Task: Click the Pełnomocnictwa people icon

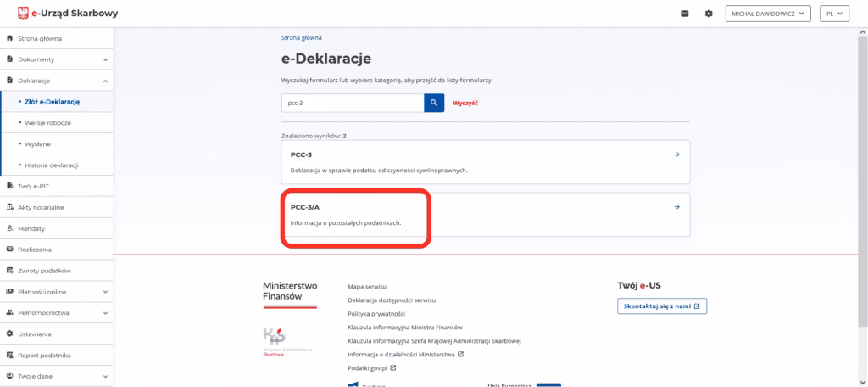Action: [9, 312]
